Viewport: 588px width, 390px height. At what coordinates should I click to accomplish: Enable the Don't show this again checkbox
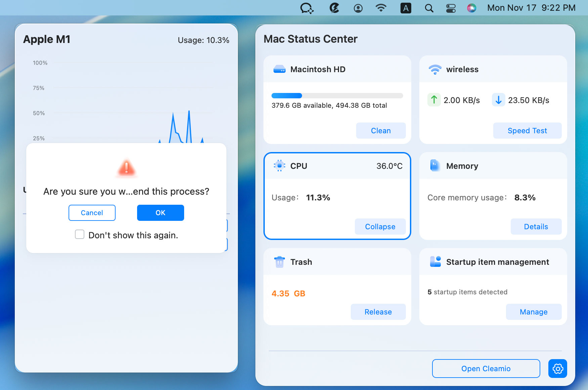point(79,234)
